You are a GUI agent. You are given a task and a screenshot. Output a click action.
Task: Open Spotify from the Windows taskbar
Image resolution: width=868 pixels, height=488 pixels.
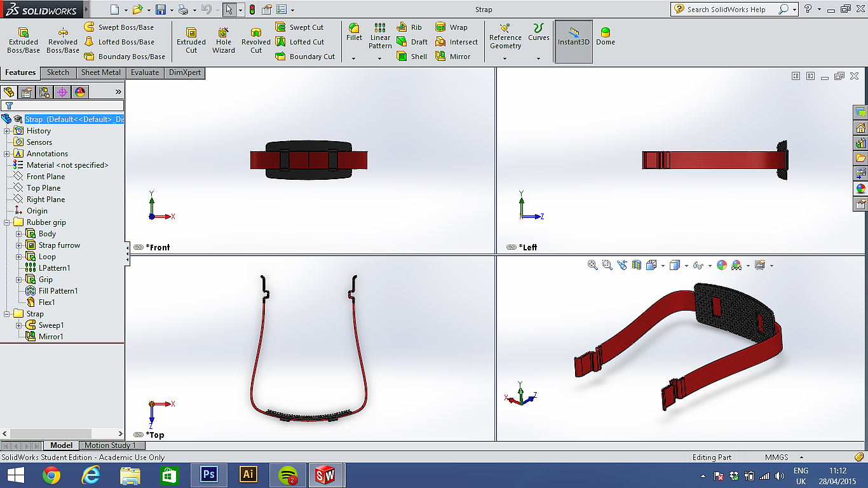289,474
